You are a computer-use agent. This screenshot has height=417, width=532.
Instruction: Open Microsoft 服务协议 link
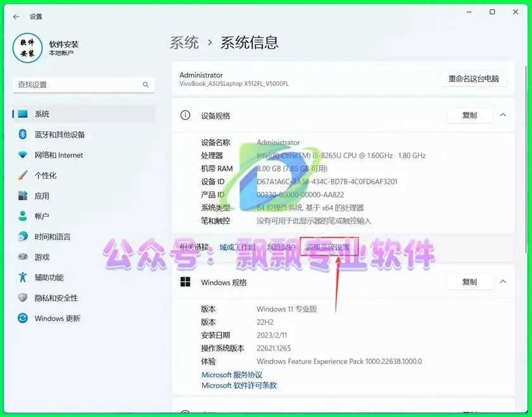point(232,375)
